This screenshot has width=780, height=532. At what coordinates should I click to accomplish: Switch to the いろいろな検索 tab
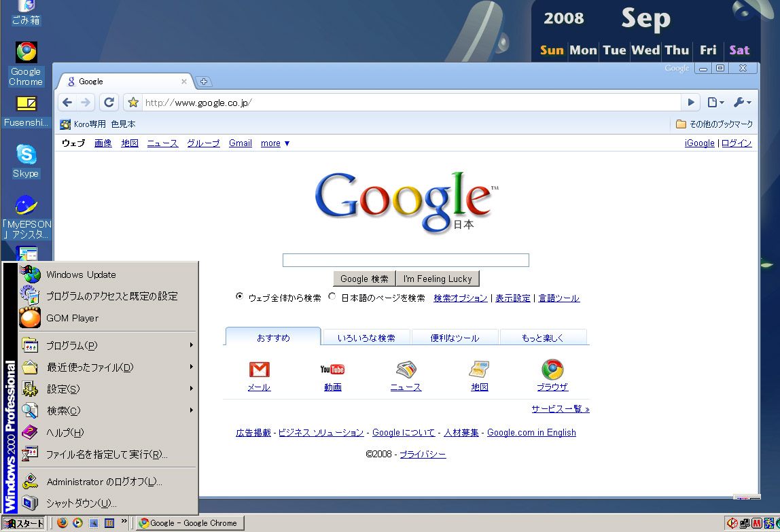pos(367,338)
